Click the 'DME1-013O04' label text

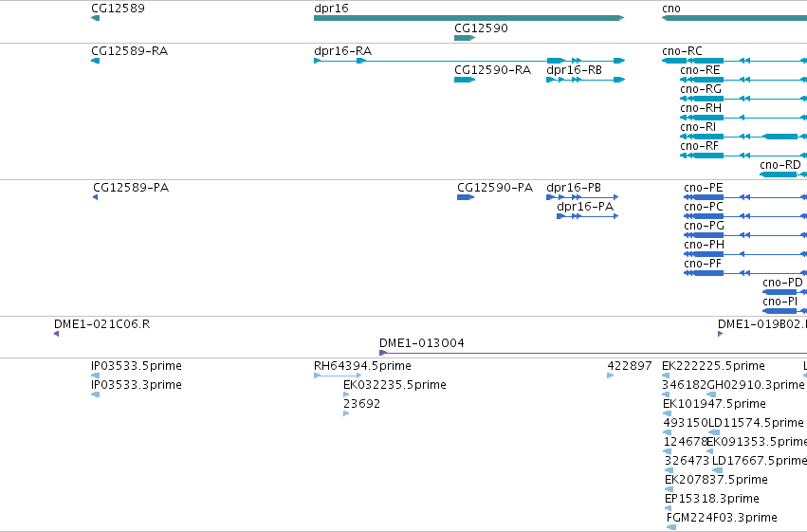click(421, 343)
